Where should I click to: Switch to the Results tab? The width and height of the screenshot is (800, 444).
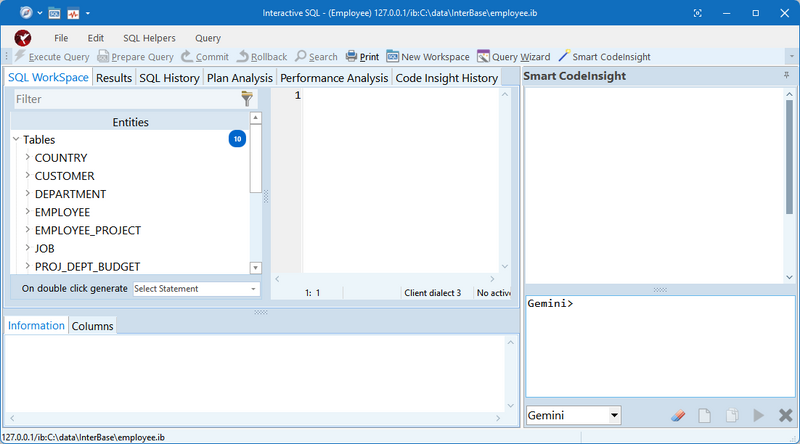tap(114, 78)
